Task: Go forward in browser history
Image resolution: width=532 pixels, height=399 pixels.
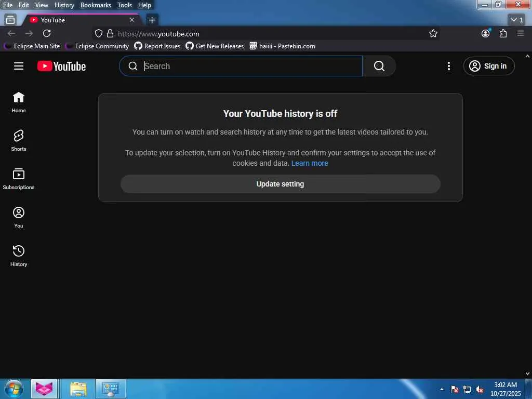Action: (x=29, y=33)
